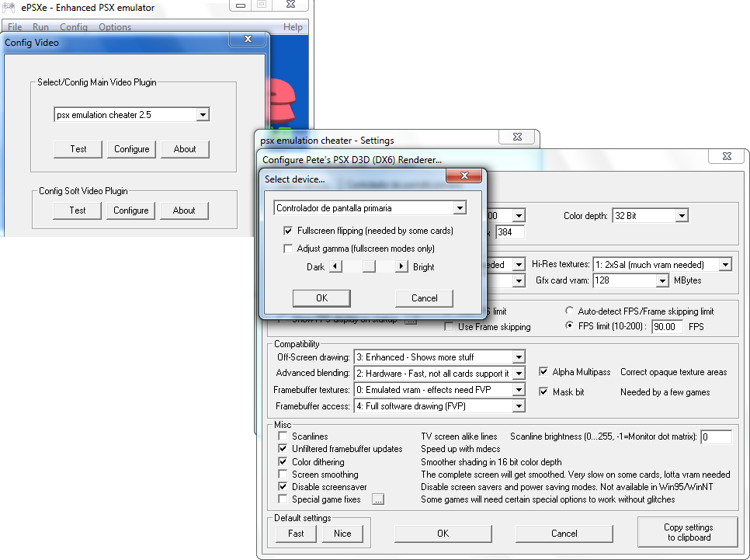Enable Screen smoothing checkbox

(x=283, y=474)
